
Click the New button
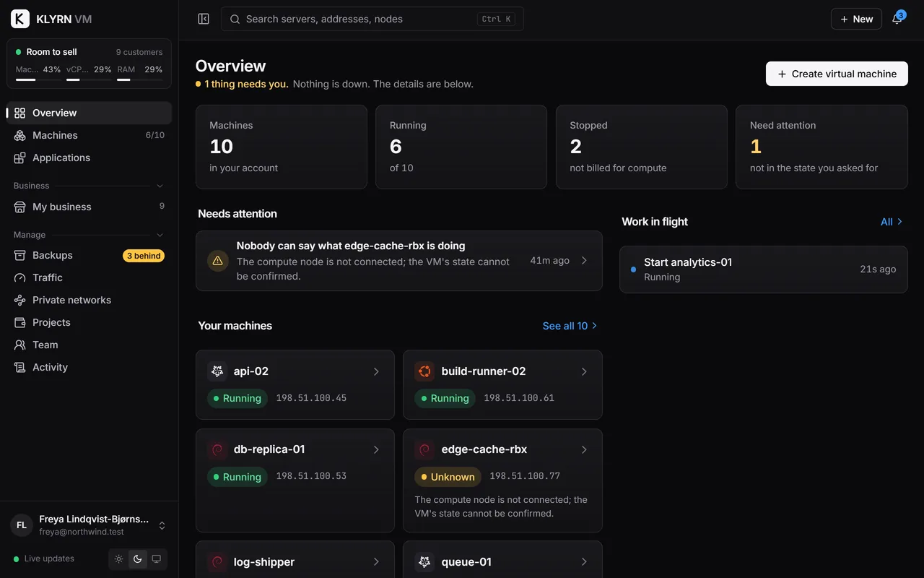click(856, 19)
